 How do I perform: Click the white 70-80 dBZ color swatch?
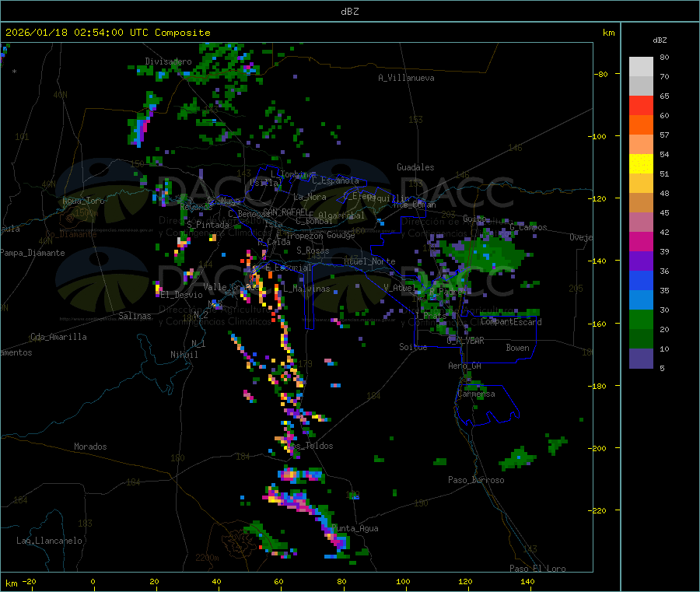(x=641, y=67)
